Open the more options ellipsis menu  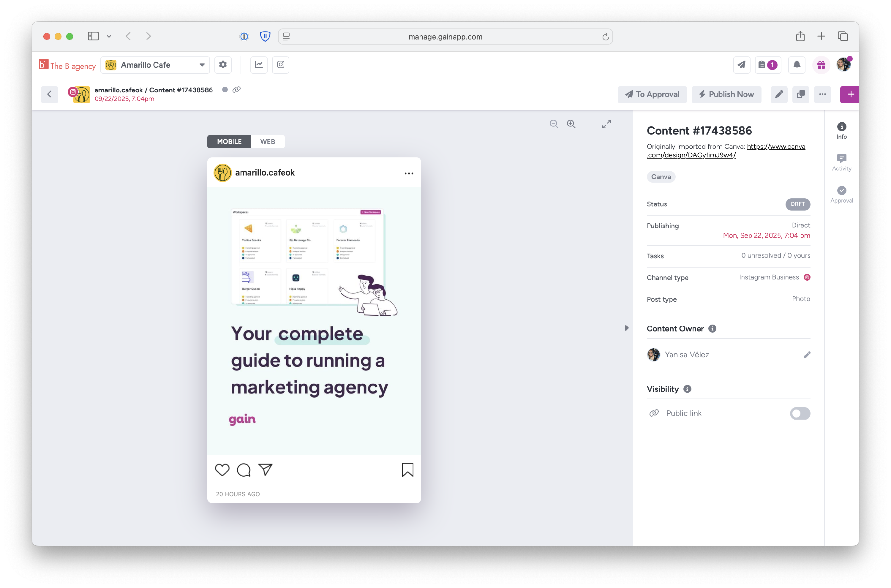pyautogui.click(x=822, y=94)
